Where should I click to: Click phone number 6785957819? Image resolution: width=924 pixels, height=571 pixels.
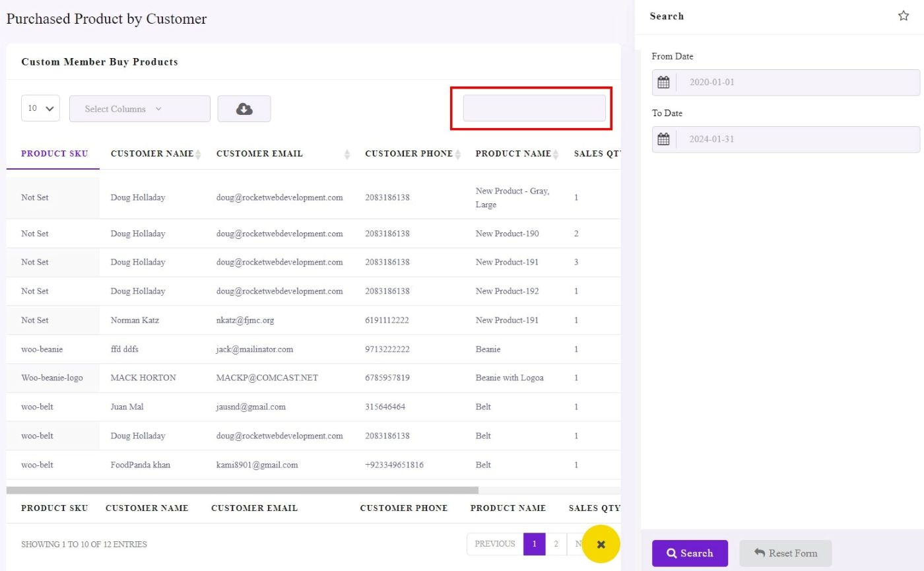click(387, 378)
